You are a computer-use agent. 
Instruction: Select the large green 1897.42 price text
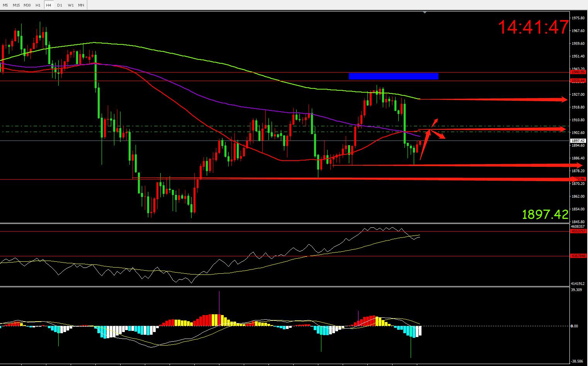pyautogui.click(x=545, y=214)
